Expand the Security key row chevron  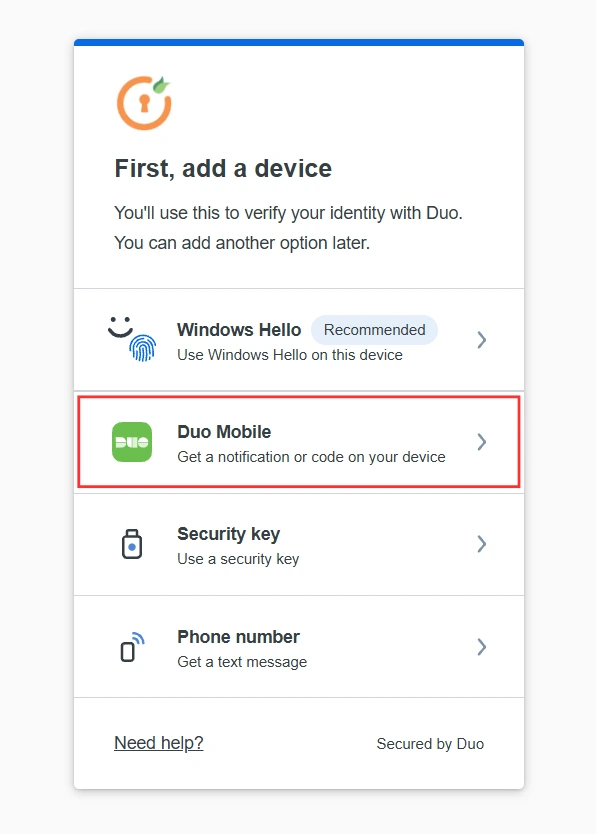[481, 544]
